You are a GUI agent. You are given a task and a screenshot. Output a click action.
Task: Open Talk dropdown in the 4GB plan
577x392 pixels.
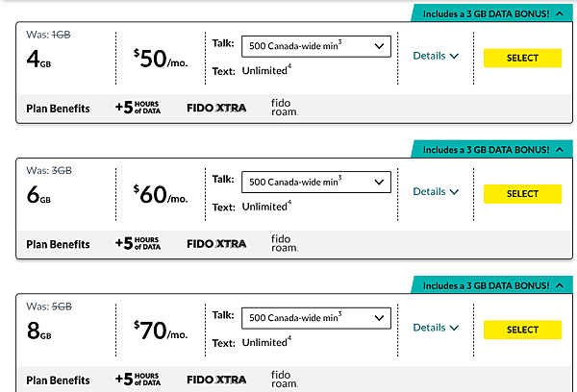(x=316, y=46)
